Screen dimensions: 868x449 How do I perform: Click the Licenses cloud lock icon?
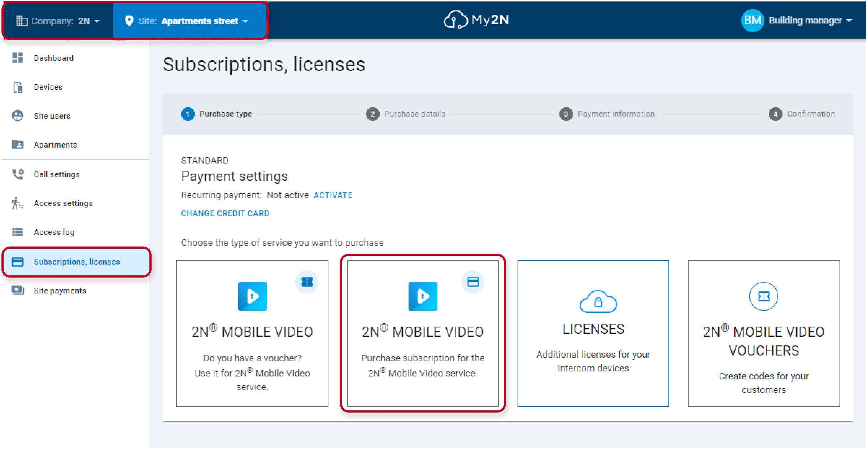(598, 302)
